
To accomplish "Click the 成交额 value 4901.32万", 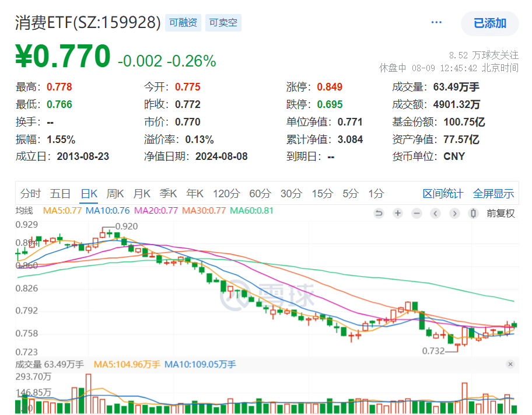I will [457, 104].
